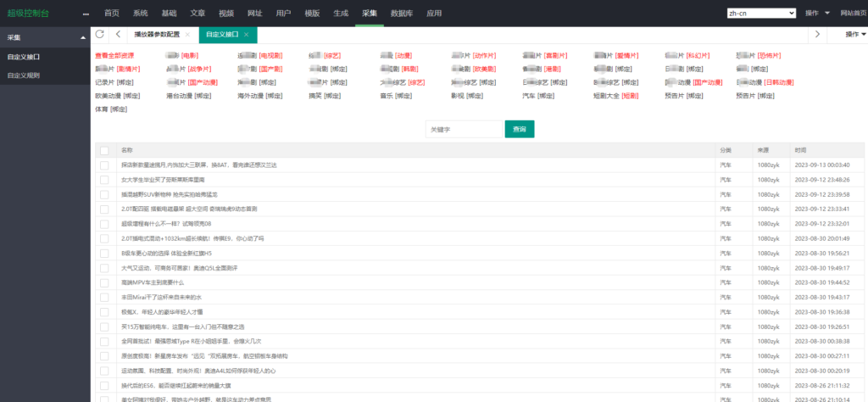This screenshot has width=868, height=402.
Task: Click the left arrow to scroll tabs back
Action: pos(119,34)
